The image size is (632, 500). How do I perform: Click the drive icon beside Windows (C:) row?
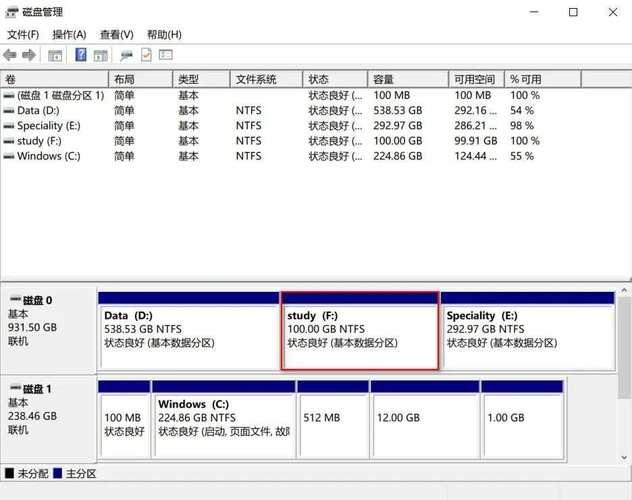tap(9, 156)
